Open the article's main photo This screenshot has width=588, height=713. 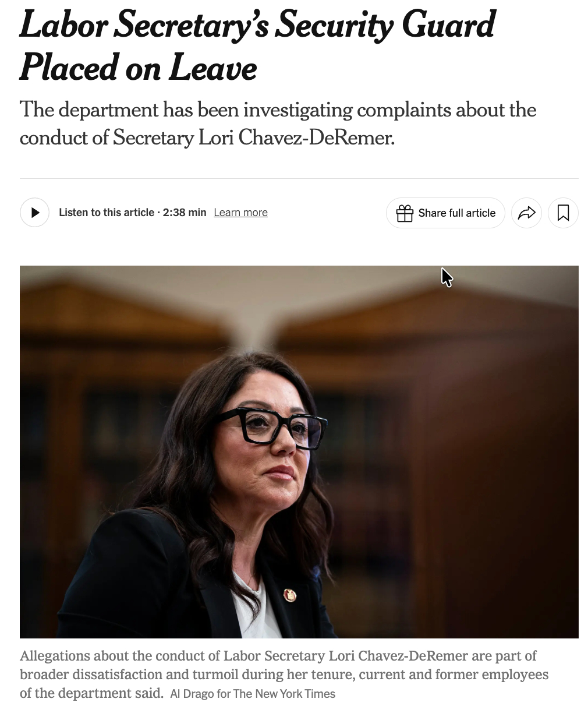[299, 451]
